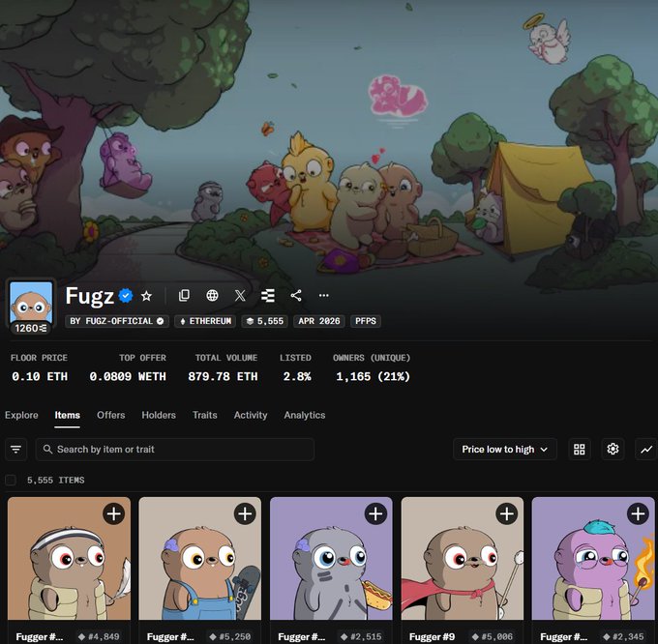Screen dimensions: 658x644
Task: Click the Fugger #9 name label
Action: (x=432, y=637)
